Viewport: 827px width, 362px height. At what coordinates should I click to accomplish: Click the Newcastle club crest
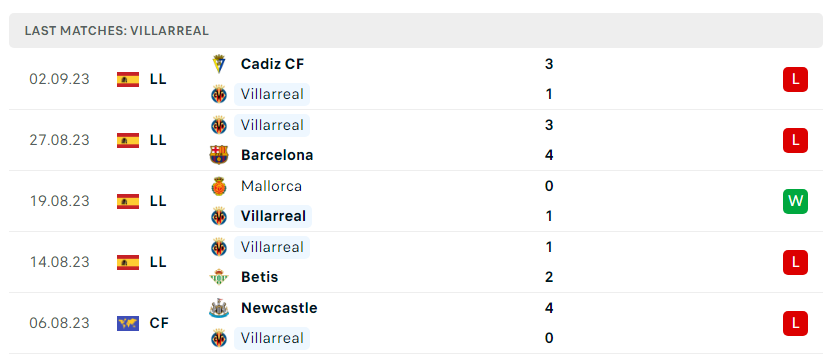click(x=218, y=308)
